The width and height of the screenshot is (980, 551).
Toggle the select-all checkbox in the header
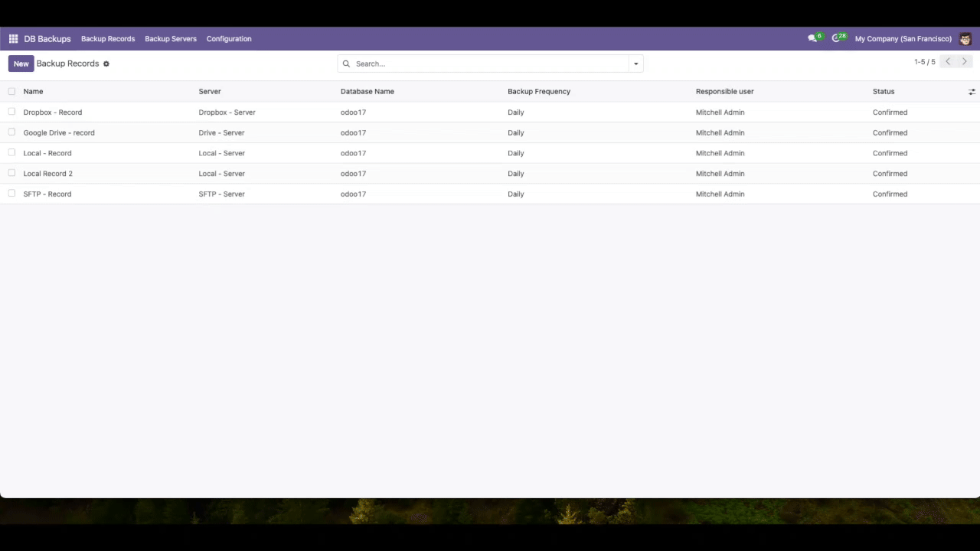11,91
